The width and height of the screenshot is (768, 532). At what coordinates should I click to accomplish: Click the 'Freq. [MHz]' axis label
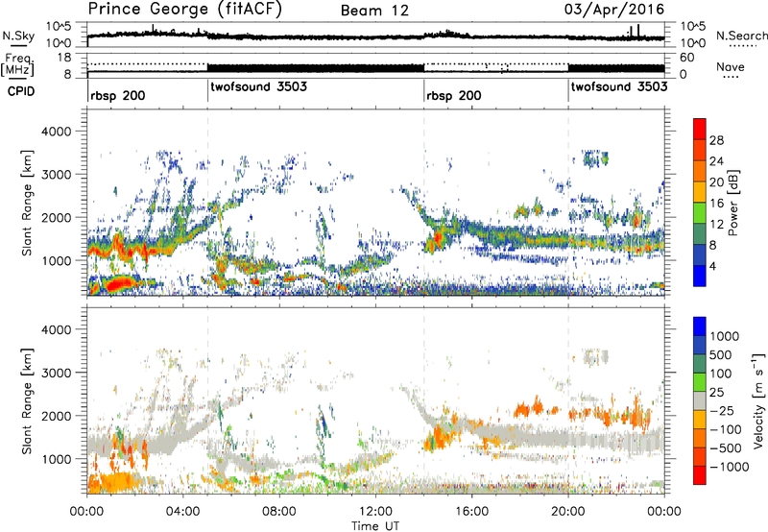(17, 65)
